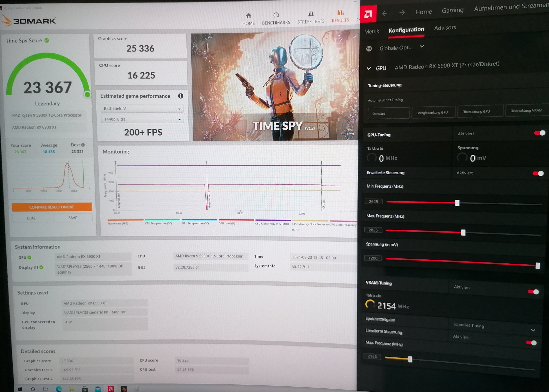Viewport: 549px width, 392px height.
Task: Click the AMD forward arrow
Action: tap(402, 12)
